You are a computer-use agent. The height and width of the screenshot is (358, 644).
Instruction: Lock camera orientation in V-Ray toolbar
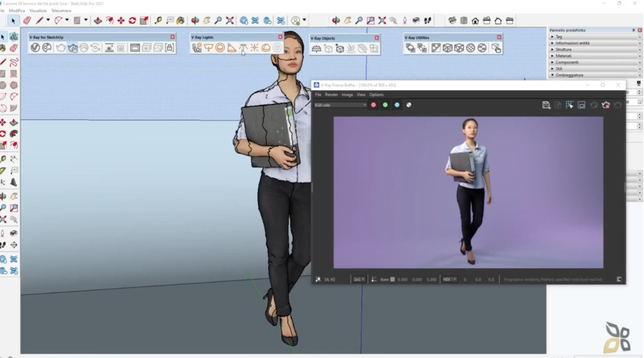(169, 48)
